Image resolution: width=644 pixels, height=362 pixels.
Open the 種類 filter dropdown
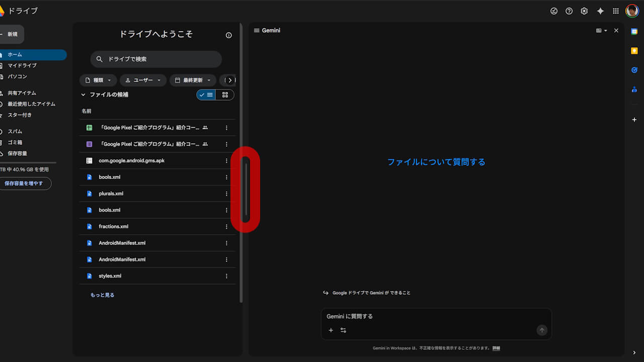[98, 80]
